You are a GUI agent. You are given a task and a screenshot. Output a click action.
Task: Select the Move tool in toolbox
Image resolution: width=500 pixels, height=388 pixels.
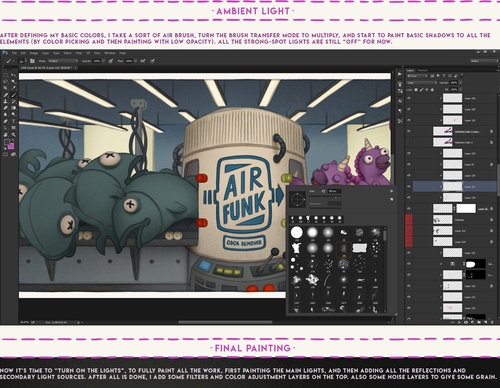(13, 75)
